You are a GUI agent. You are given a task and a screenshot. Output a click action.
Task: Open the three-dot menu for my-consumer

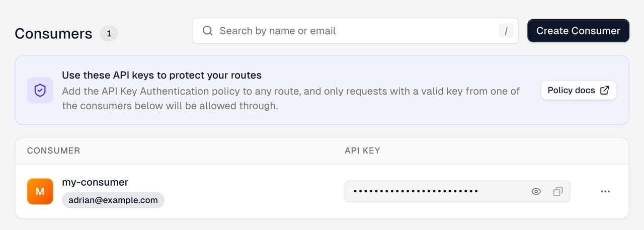click(x=605, y=191)
